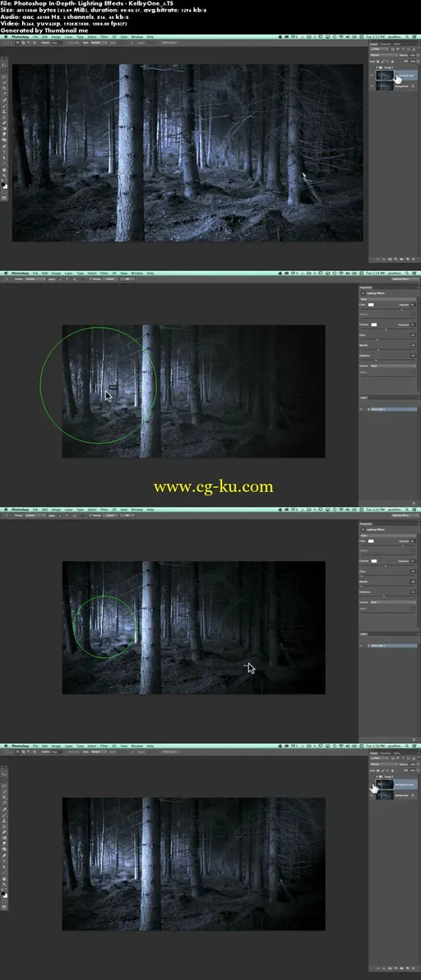Toggle Preview checkbox in second screenshot's options bar
Image resolution: width=421 pixels, height=980 pixels.
click(x=90, y=278)
